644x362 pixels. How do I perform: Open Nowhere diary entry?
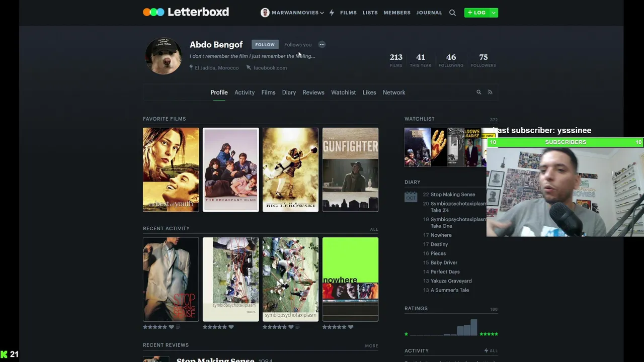point(441,235)
